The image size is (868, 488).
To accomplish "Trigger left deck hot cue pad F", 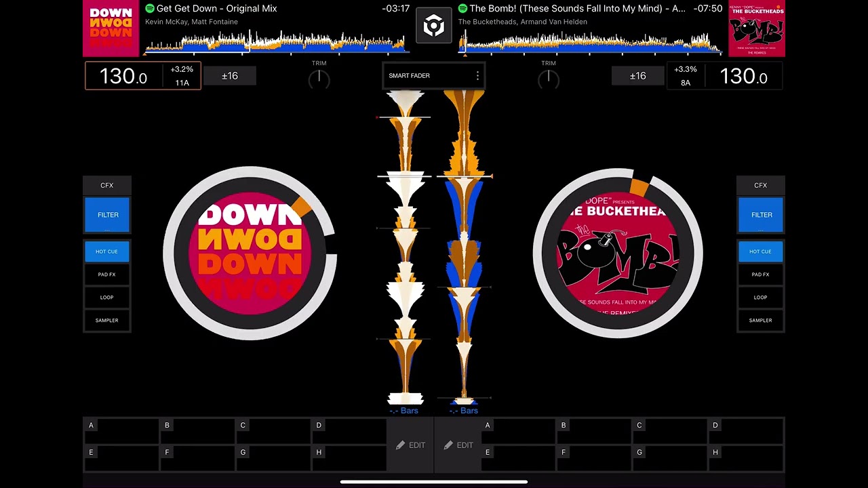I will (197, 458).
